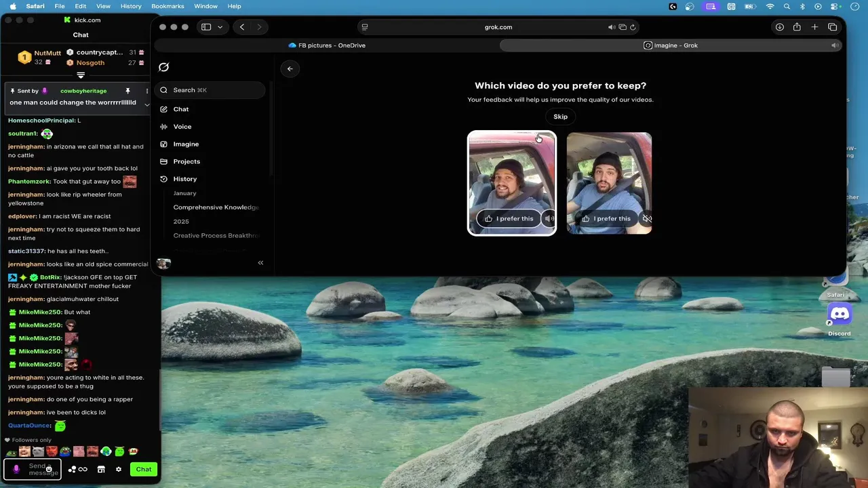The image size is (868, 488).
Task: Open the Chat section in Grok sidebar
Action: click(x=180, y=109)
